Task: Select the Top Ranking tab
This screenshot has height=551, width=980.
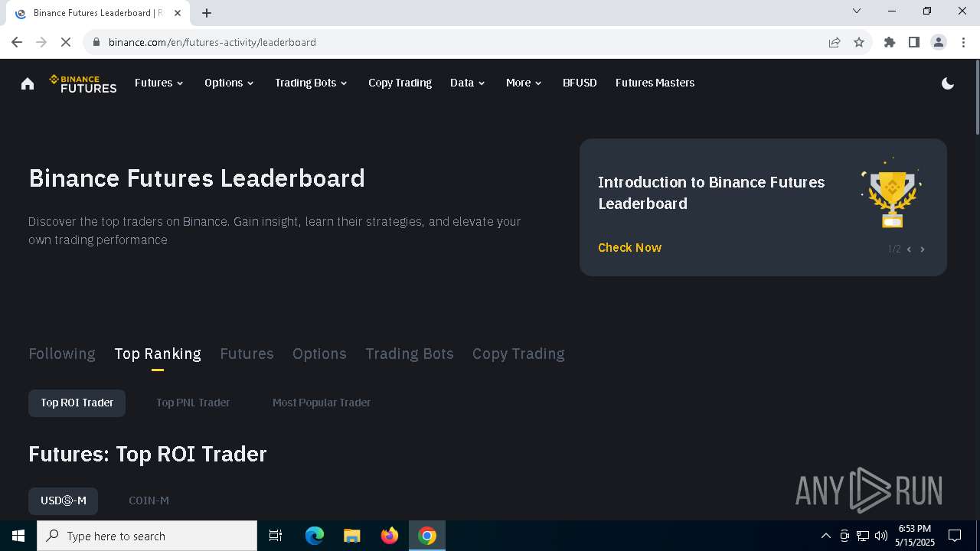Action: (x=158, y=354)
